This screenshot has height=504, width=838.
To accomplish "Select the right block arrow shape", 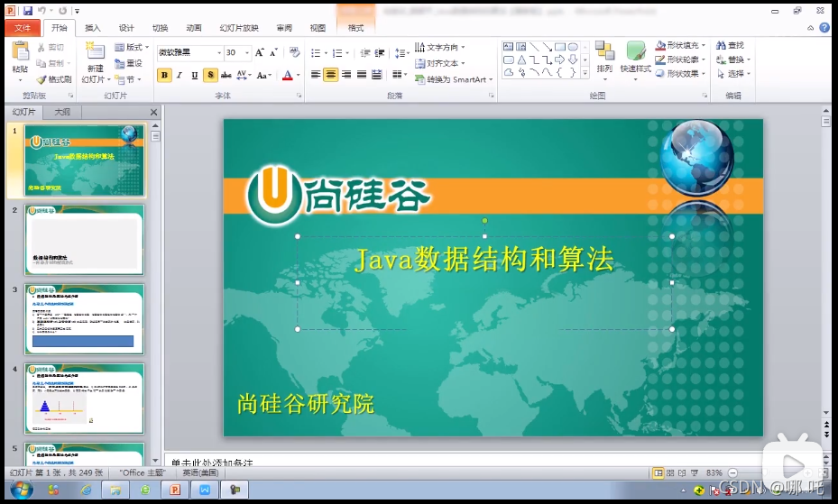I will click(559, 60).
